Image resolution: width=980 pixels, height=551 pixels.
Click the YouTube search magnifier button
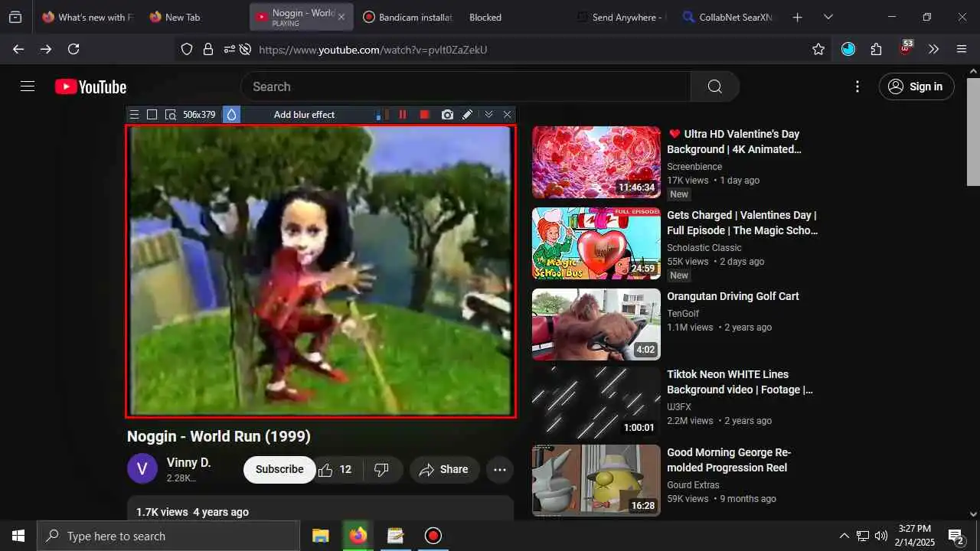[x=715, y=86]
